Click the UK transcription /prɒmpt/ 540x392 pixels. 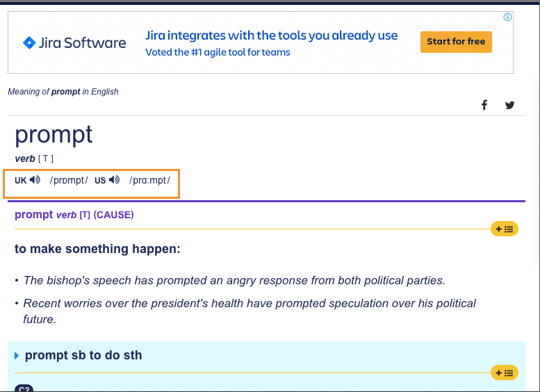(x=69, y=180)
